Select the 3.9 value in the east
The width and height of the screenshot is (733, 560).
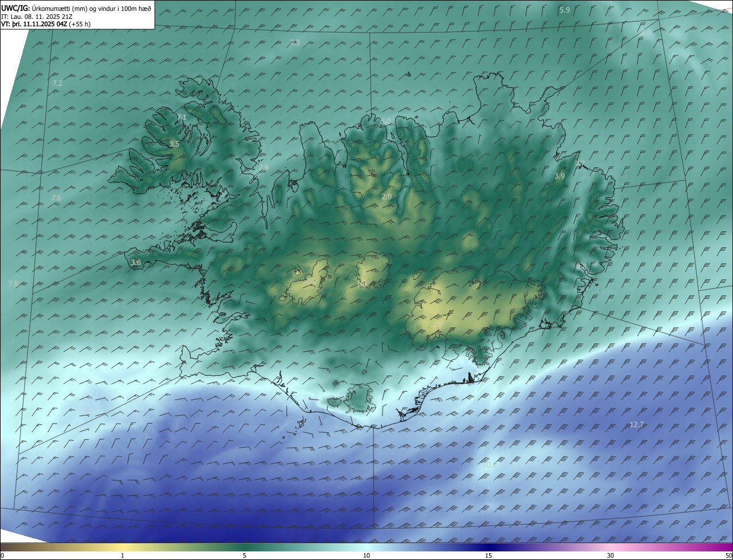click(x=559, y=176)
